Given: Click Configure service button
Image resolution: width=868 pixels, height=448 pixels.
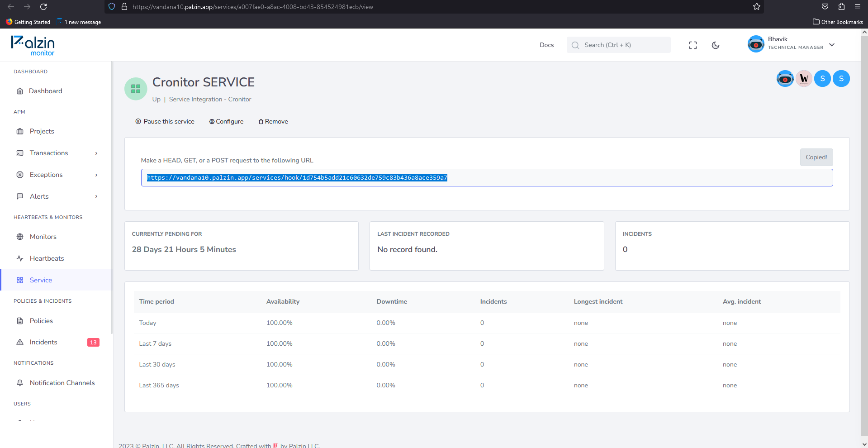Looking at the screenshot, I should pos(226,121).
